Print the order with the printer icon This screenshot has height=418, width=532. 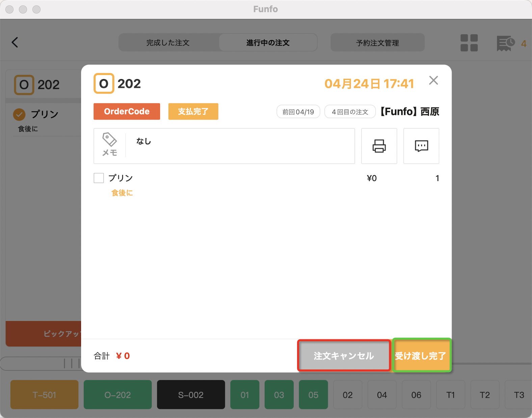pyautogui.click(x=379, y=146)
